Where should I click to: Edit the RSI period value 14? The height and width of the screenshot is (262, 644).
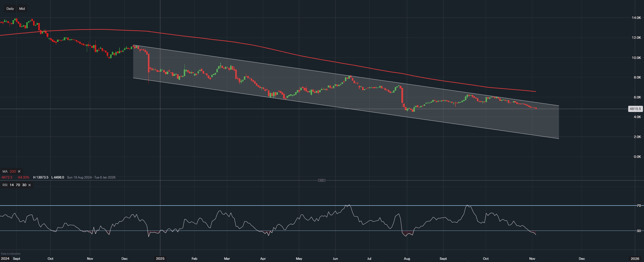point(12,185)
